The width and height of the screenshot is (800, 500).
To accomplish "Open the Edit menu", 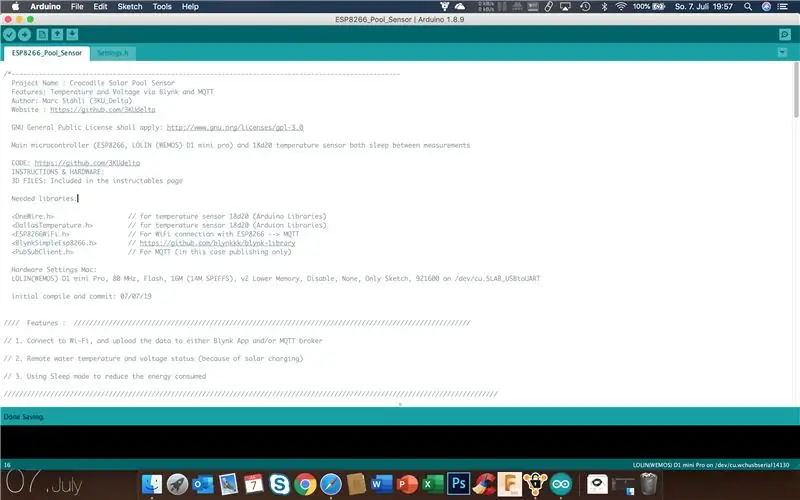I will point(100,7).
